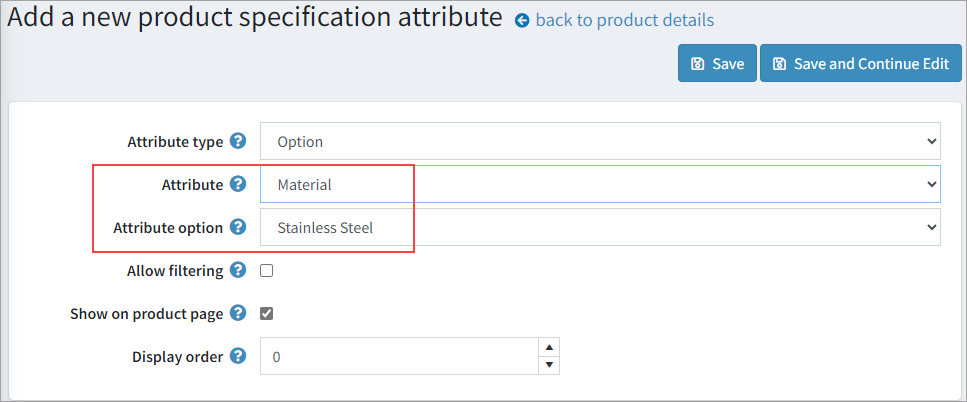
Task: Click help icon for Show on product page
Action: (237, 313)
